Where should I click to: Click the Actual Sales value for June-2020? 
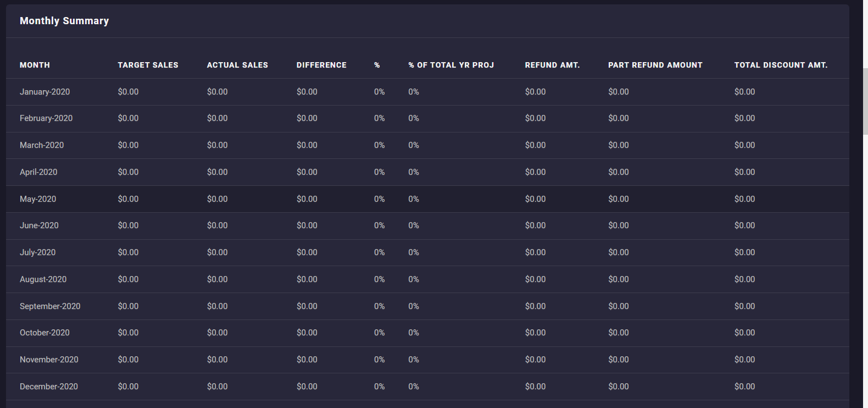click(217, 225)
